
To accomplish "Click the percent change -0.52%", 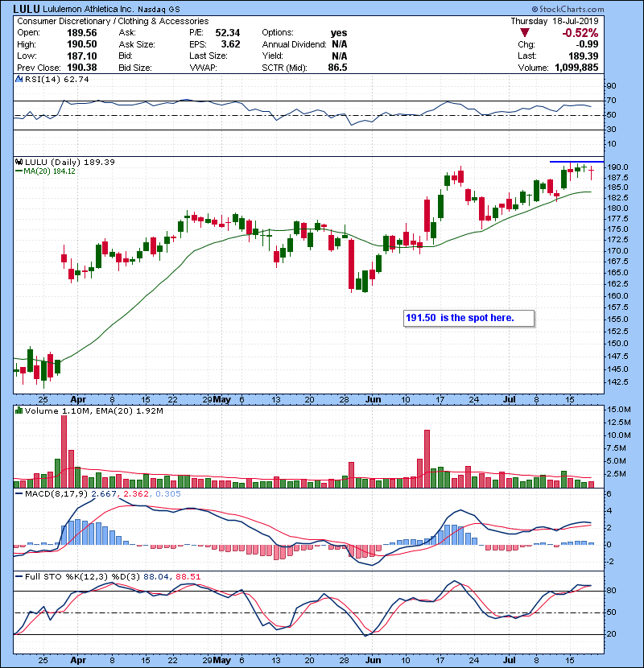I will pyautogui.click(x=580, y=33).
